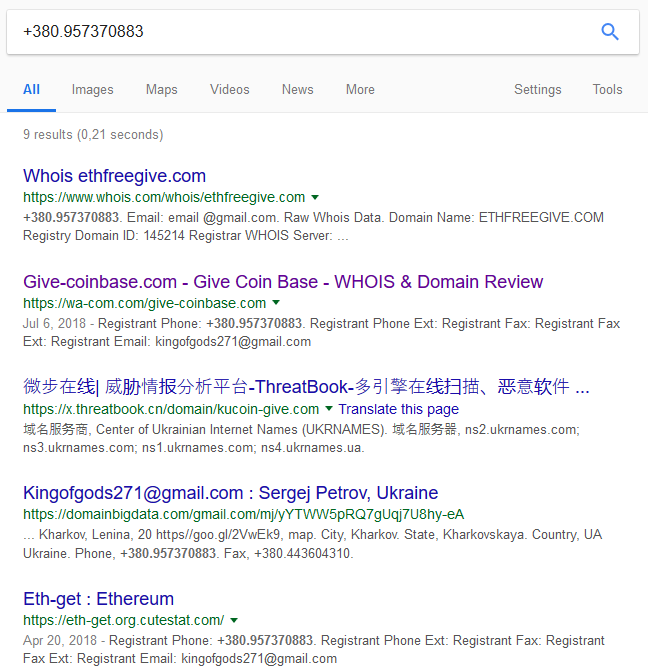
Task: Expand dropdown arrow next to wa-com.com URL
Action: pyautogui.click(x=276, y=303)
